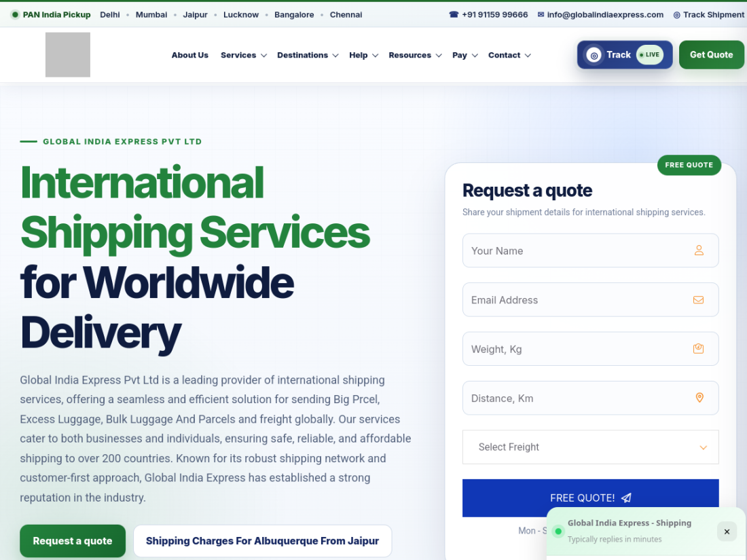Open the Pay menu item
Screen dimensions: 747x560
(460, 55)
